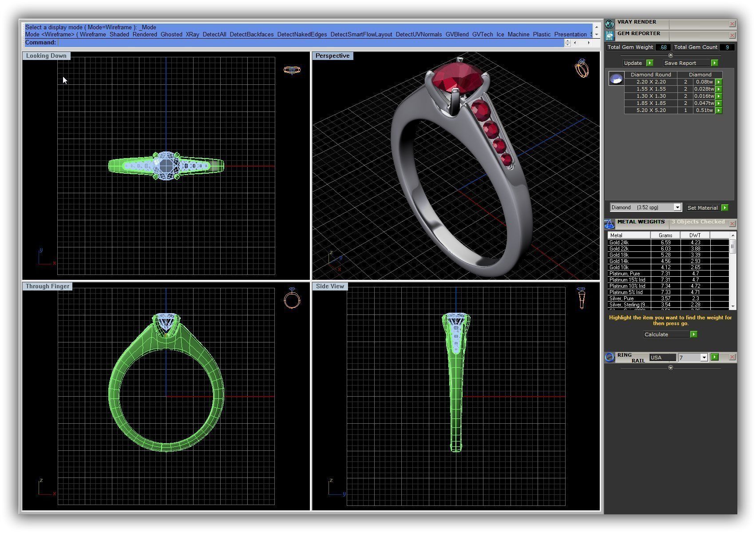
Task: Open the ring size 7 dropdown
Action: click(x=704, y=358)
